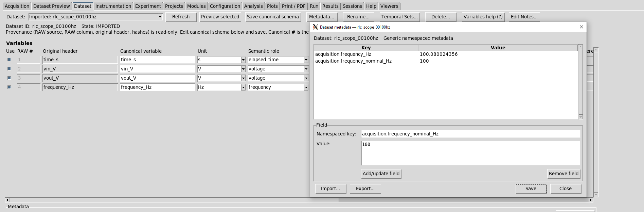The image size is (644, 212).
Task: Open Temporal Sets dialog
Action: coord(399,17)
